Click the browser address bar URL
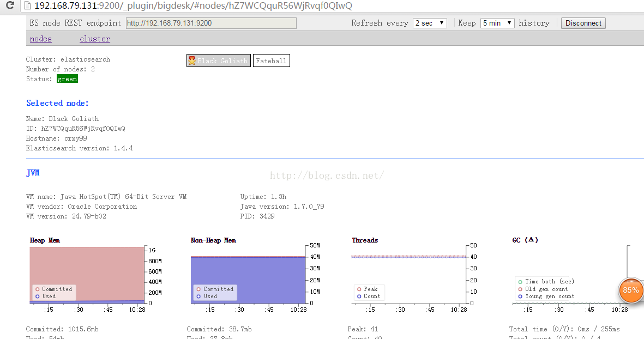Screen dimensions: 644x339 193,6
